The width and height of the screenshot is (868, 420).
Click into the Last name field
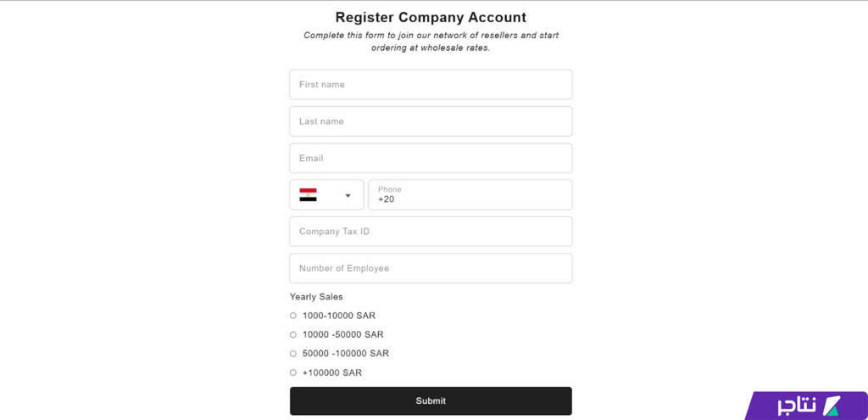click(431, 121)
